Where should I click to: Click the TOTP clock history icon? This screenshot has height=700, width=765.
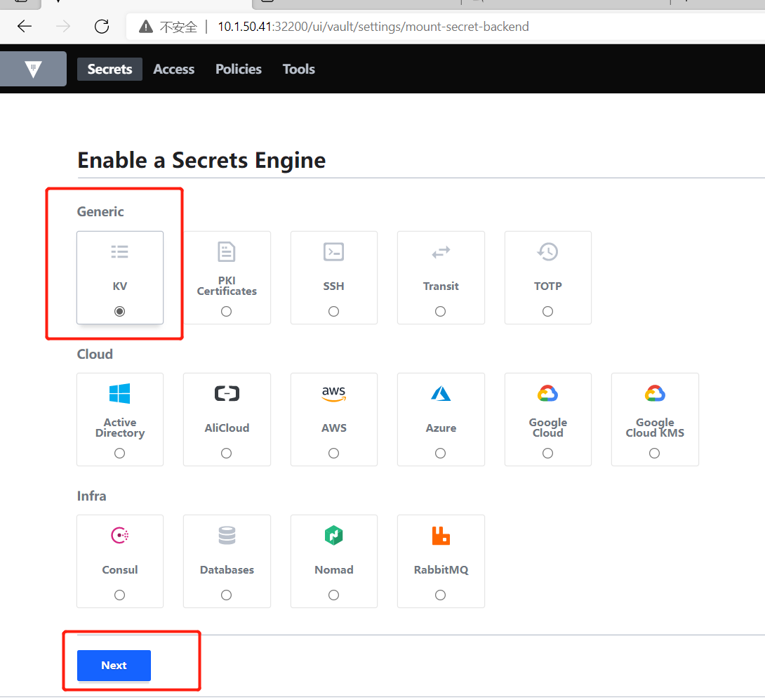tap(547, 252)
